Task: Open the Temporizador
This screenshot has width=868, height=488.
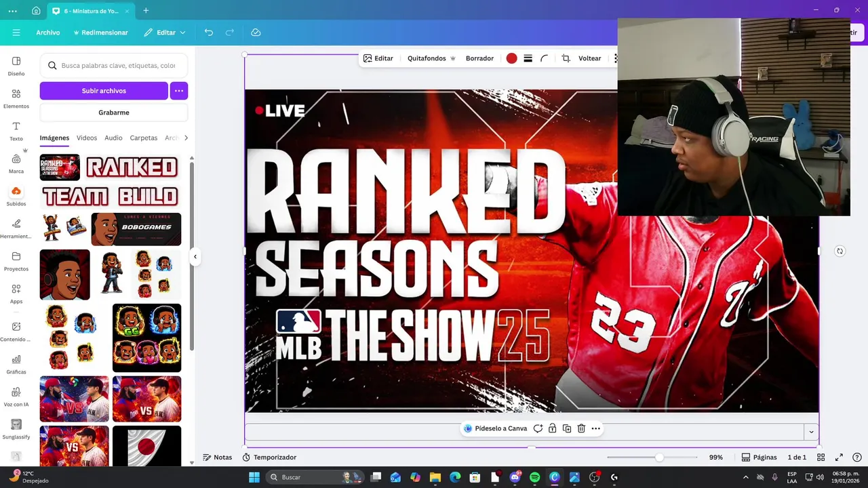Action: (269, 457)
